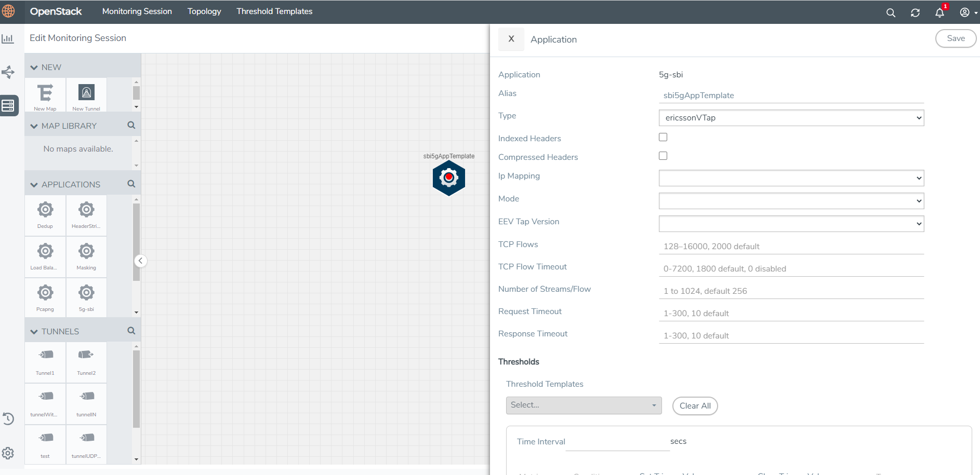The height and width of the screenshot is (475, 980).
Task: Open the notifications bell
Action: (939, 12)
